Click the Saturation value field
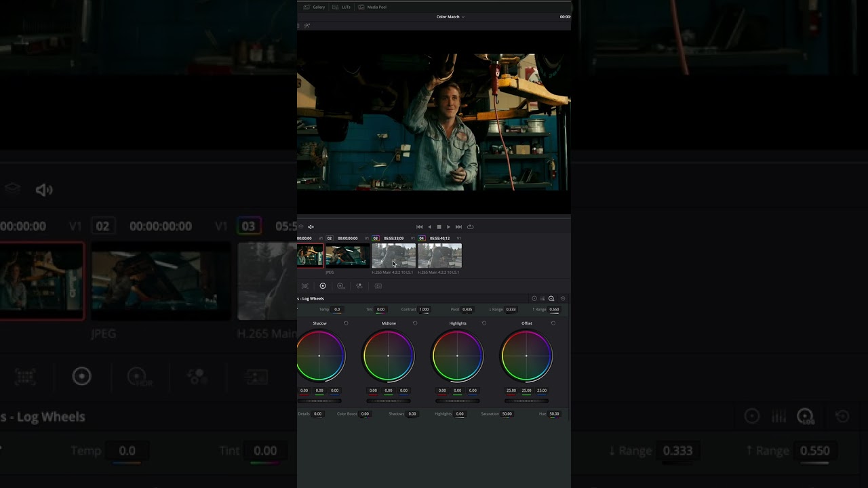This screenshot has width=868, height=488. coord(507,414)
